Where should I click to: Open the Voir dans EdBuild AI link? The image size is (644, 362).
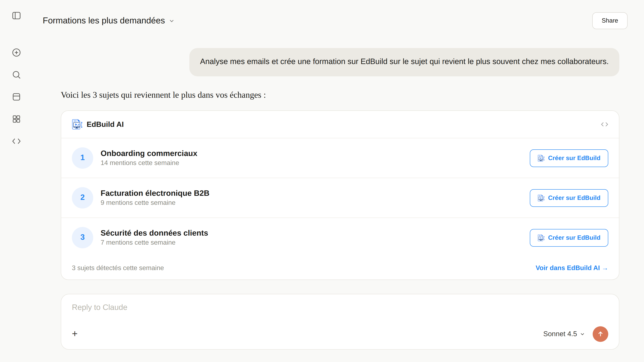tap(572, 268)
